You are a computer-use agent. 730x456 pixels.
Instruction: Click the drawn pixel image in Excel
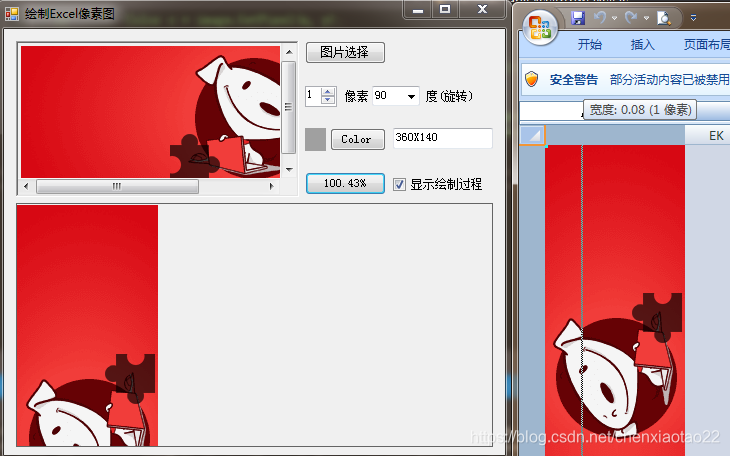coord(615,300)
